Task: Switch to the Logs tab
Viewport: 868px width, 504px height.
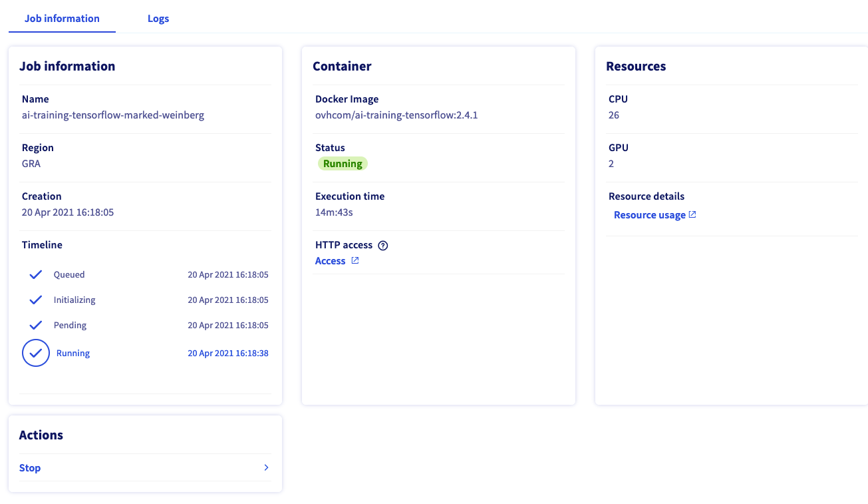Action: pos(158,19)
